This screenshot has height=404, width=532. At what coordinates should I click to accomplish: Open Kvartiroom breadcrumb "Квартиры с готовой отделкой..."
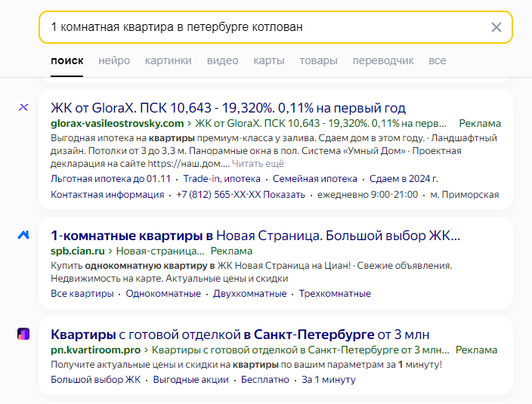(300, 350)
